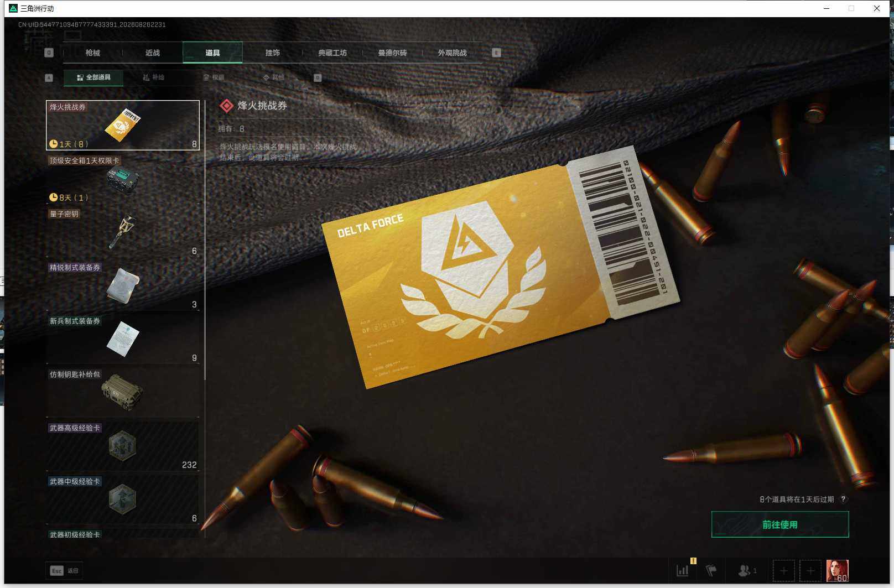The height and width of the screenshot is (588, 894).
Task: Click the plus slot beside the avatar
Action: (810, 570)
